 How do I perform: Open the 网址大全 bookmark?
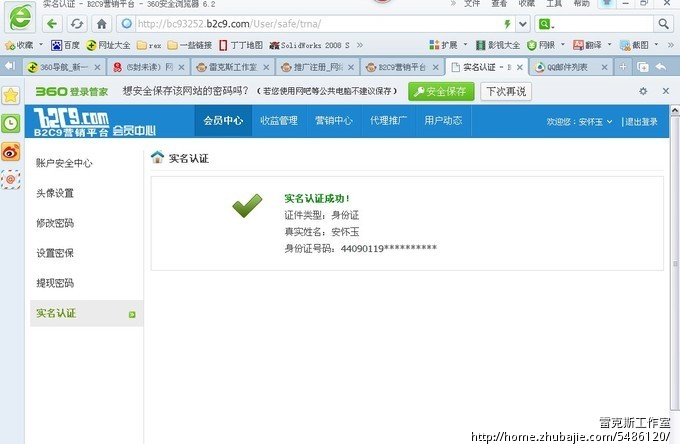(108, 45)
